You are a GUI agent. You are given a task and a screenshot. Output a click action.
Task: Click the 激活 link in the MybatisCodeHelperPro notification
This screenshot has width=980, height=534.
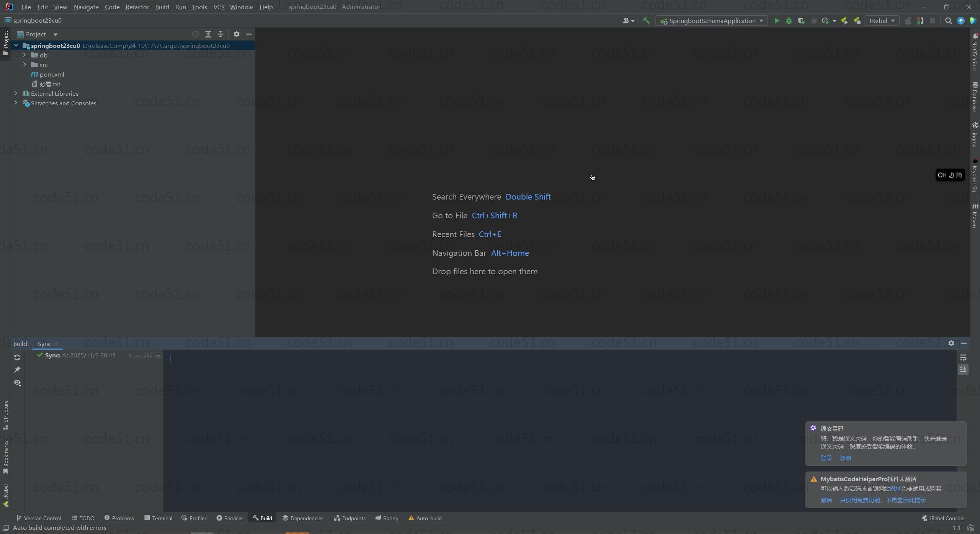826,500
